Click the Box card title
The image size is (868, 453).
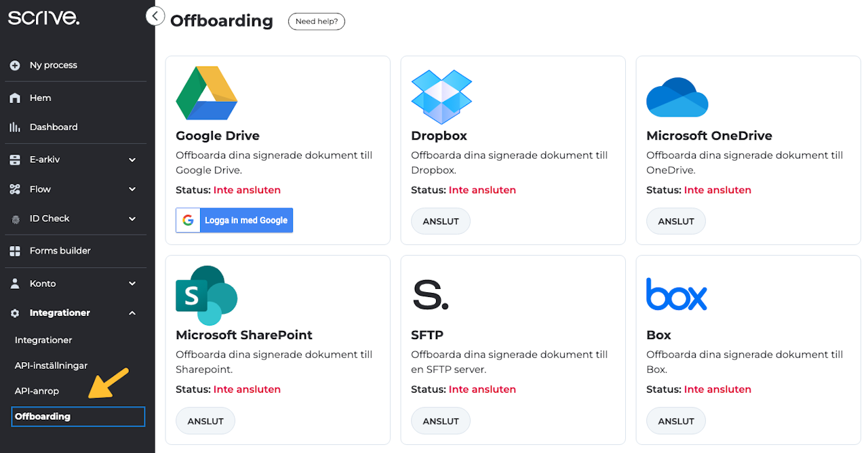(x=658, y=335)
